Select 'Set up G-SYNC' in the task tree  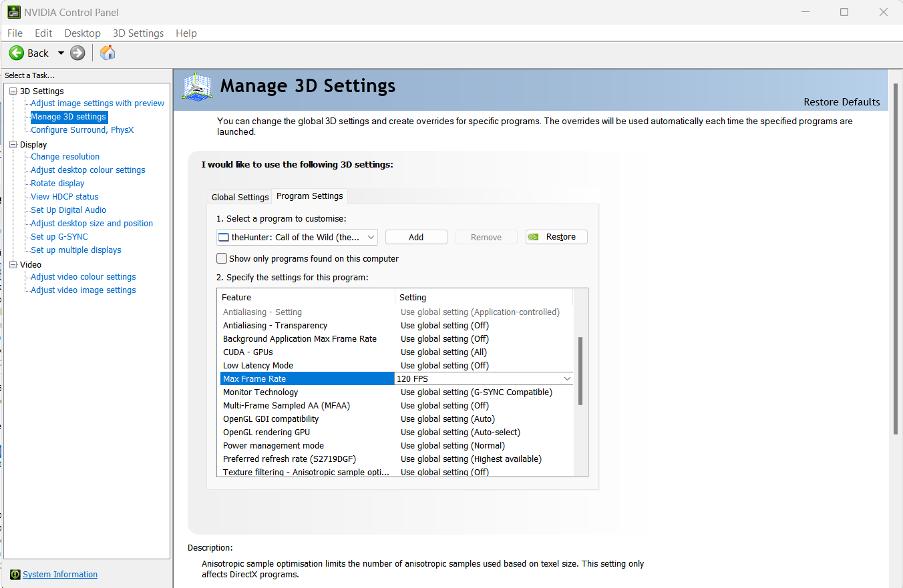click(x=59, y=237)
